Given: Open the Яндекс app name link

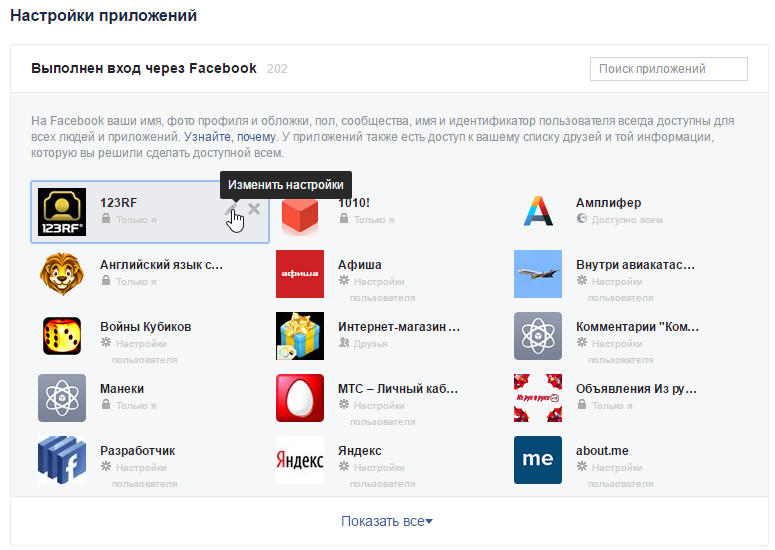Looking at the screenshot, I should [x=360, y=451].
